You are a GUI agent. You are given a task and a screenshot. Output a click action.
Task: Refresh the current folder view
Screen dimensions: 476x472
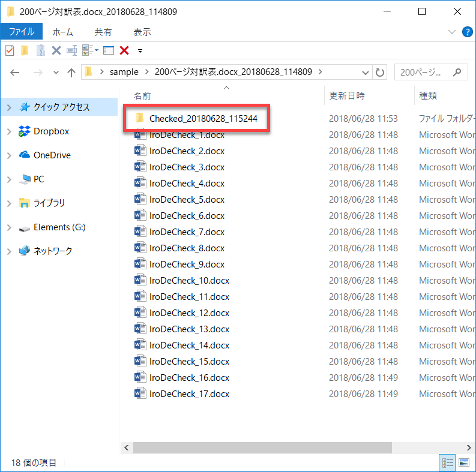click(x=380, y=72)
